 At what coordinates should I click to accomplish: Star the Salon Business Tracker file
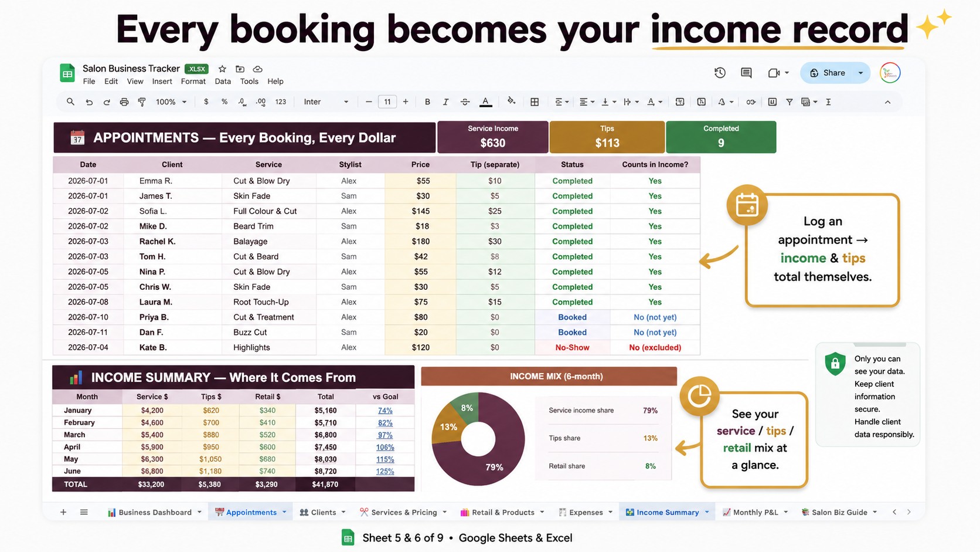tap(222, 69)
